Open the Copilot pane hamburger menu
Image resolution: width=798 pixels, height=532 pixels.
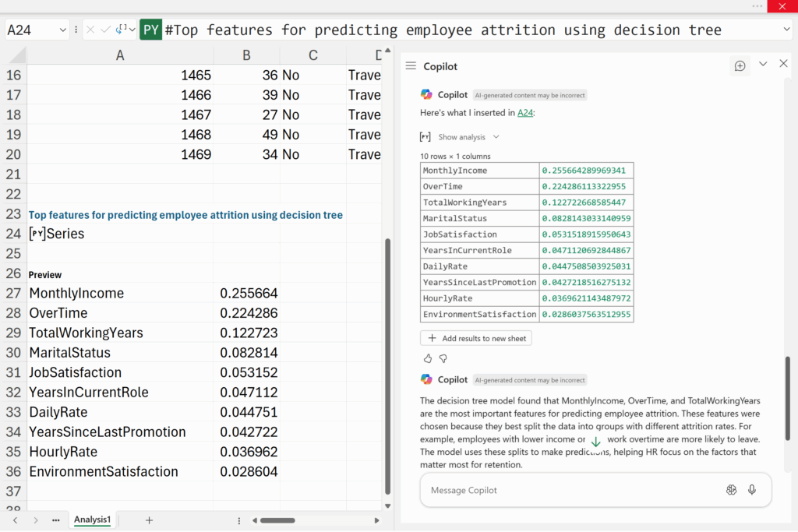click(x=411, y=66)
